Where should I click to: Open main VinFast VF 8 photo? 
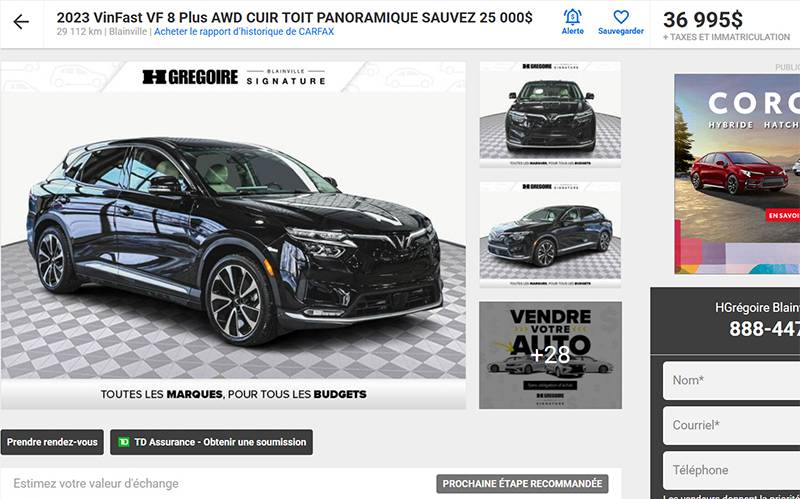pos(233,235)
